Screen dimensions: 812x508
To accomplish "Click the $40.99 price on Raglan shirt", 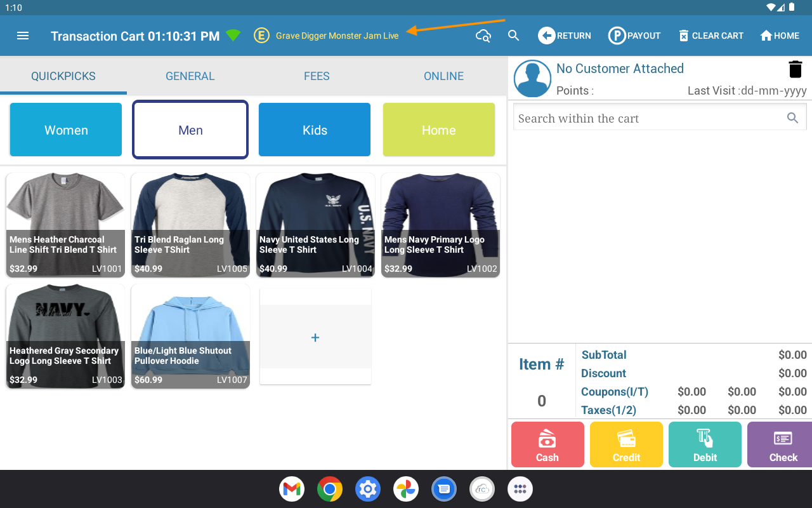I will 148,269.
